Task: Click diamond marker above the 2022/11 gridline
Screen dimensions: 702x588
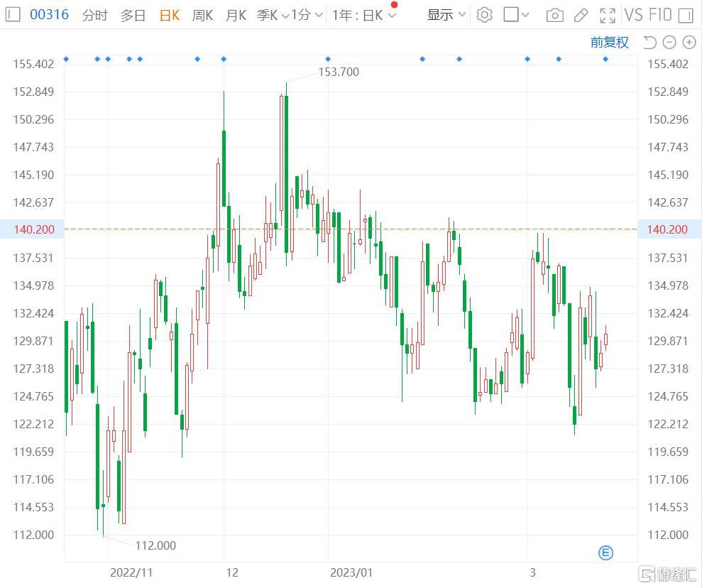Action: 108,59
